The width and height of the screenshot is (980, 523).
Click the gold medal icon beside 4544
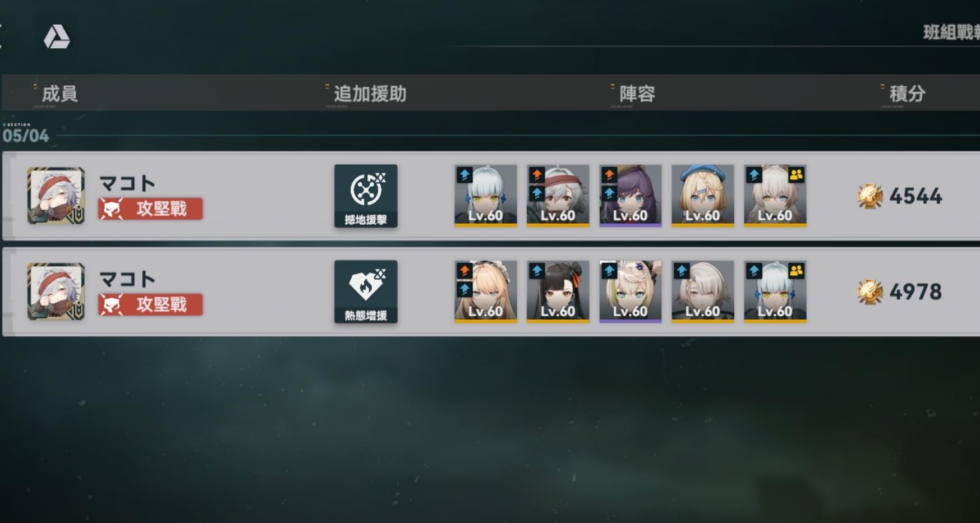[869, 196]
